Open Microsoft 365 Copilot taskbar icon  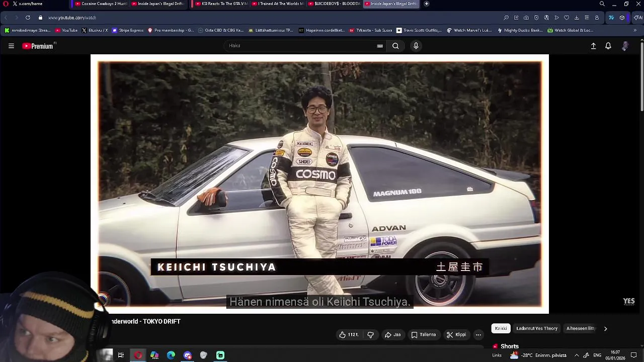coord(154,355)
